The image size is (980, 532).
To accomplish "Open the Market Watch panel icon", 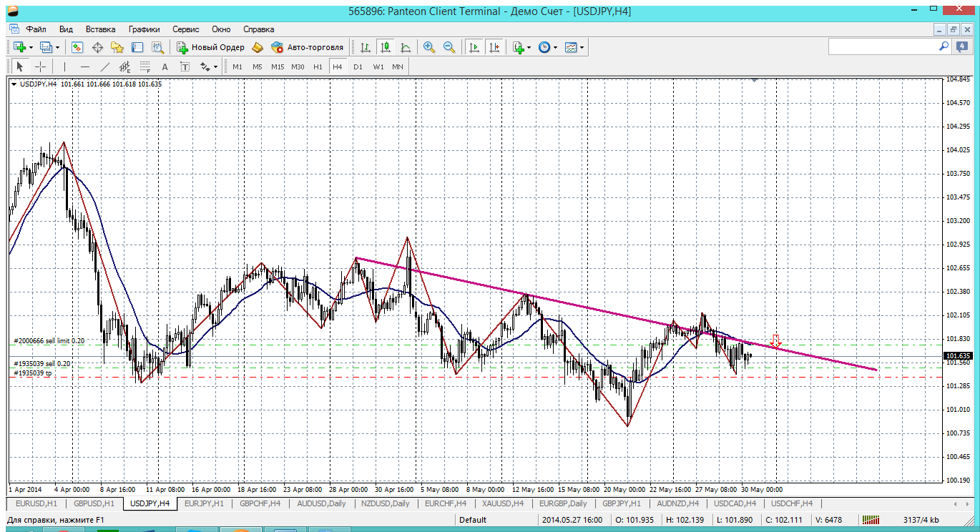I will [77, 47].
